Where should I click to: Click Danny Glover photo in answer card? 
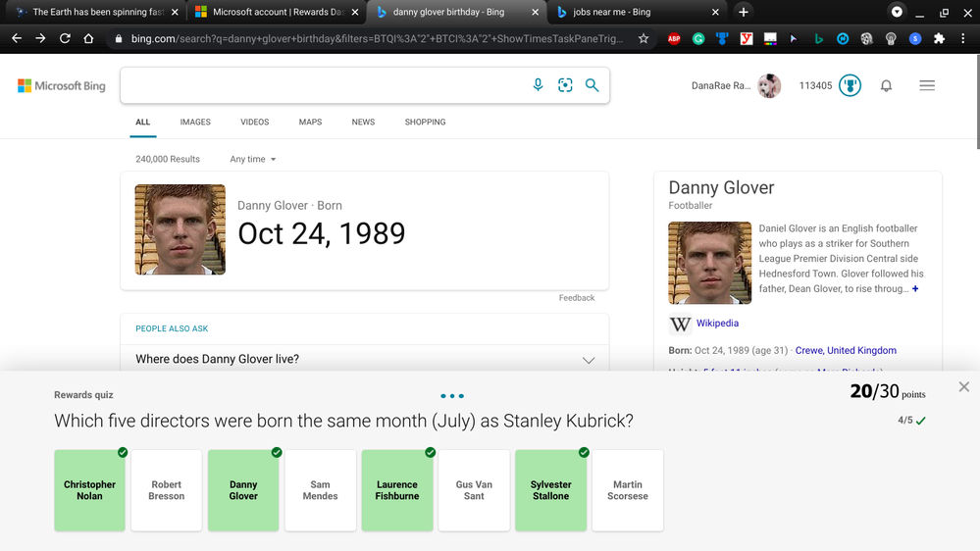[x=180, y=229]
